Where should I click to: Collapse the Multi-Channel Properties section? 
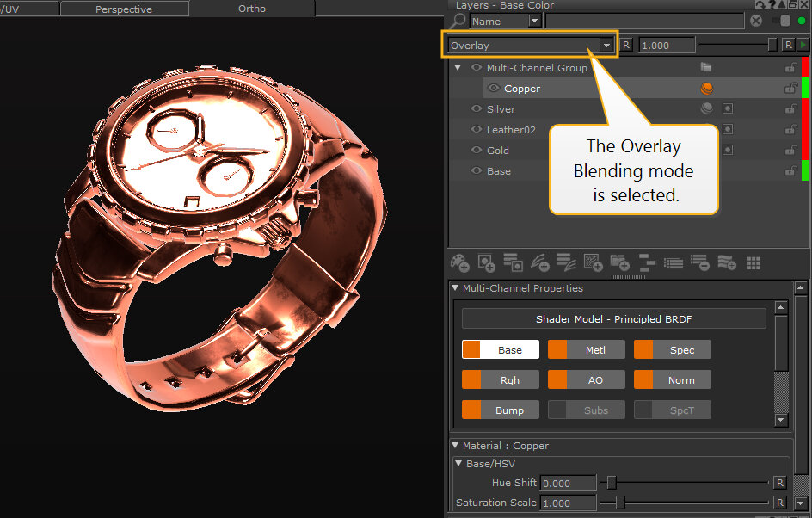[x=456, y=288]
